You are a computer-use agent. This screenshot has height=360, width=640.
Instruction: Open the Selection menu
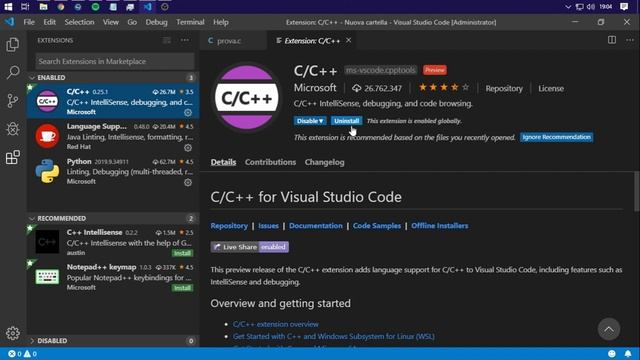click(79, 22)
